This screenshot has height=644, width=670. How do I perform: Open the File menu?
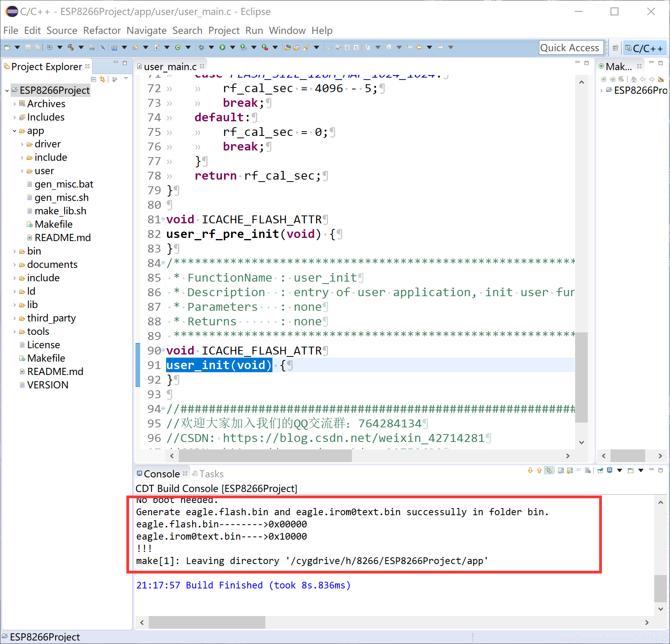pyautogui.click(x=11, y=30)
